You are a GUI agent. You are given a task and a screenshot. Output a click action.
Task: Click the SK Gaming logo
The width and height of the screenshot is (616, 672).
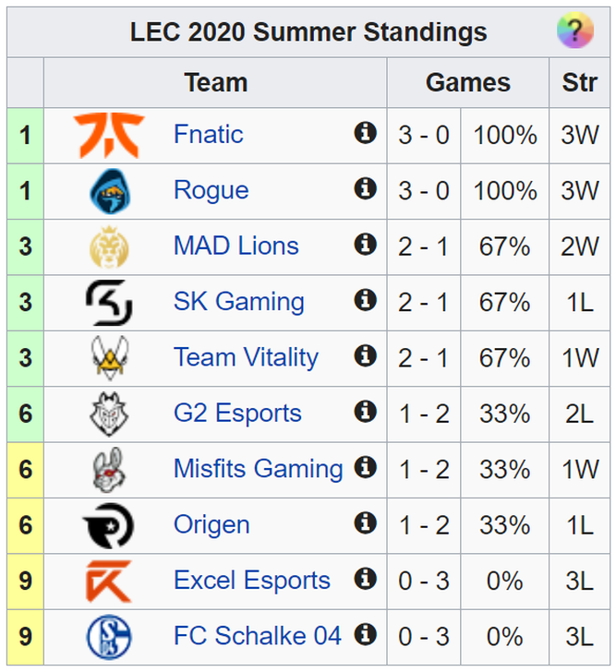point(109,303)
